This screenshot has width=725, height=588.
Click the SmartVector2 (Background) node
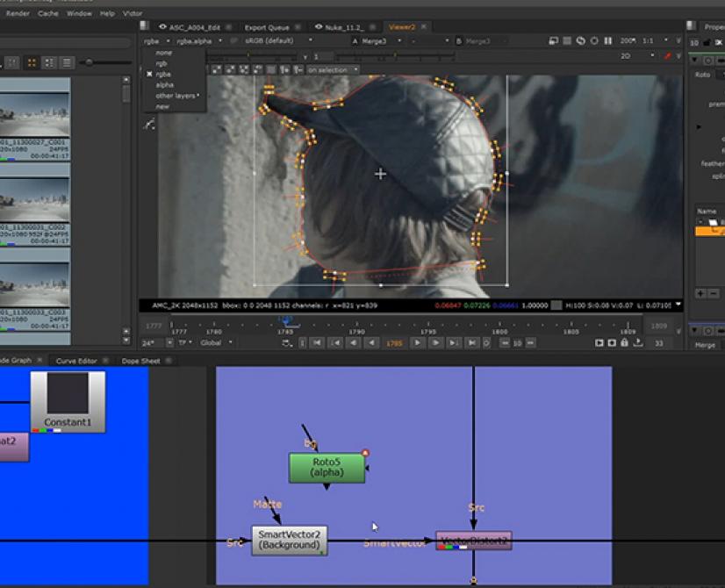coord(289,540)
